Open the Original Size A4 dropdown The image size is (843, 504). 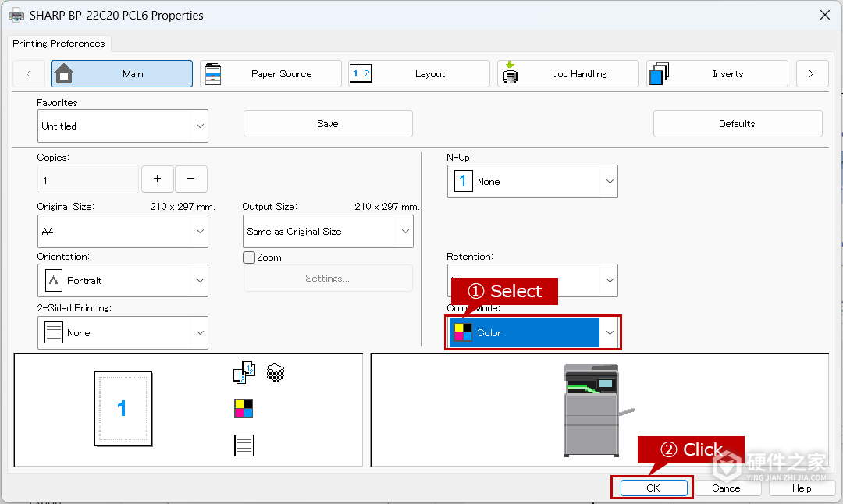tap(123, 232)
